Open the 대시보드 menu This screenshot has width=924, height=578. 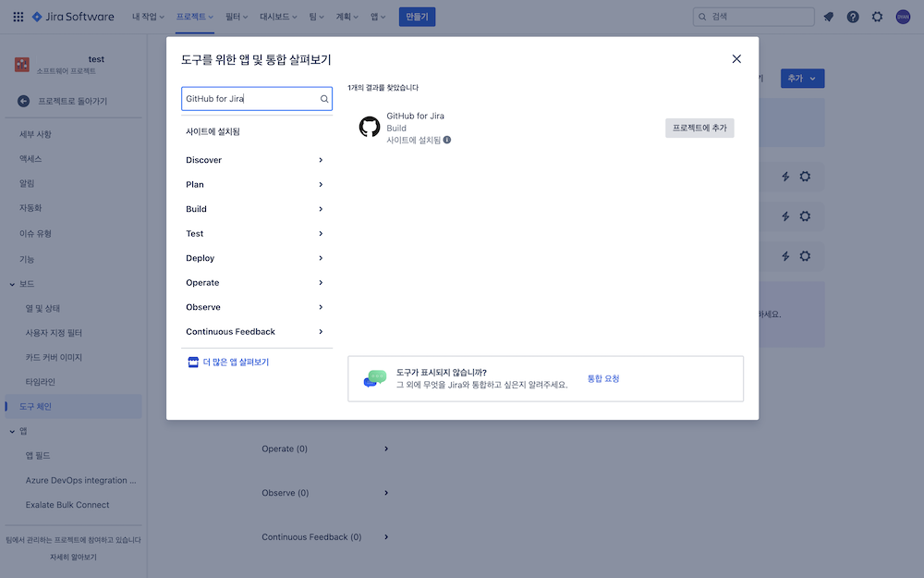(x=278, y=17)
